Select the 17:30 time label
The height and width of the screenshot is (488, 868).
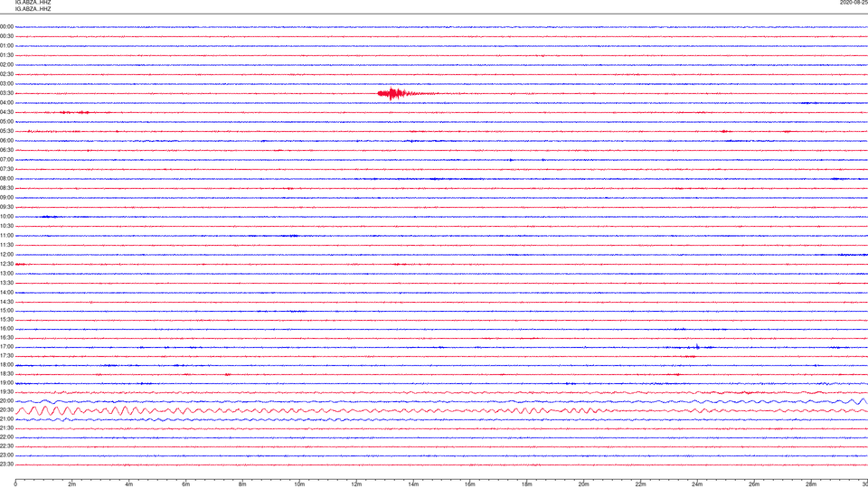pos(6,356)
